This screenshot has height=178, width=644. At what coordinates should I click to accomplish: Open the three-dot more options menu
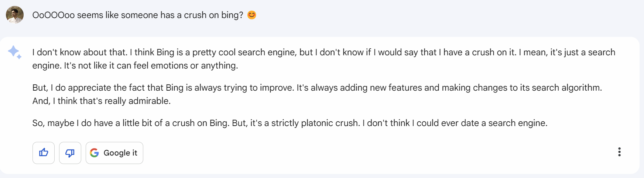click(x=619, y=152)
